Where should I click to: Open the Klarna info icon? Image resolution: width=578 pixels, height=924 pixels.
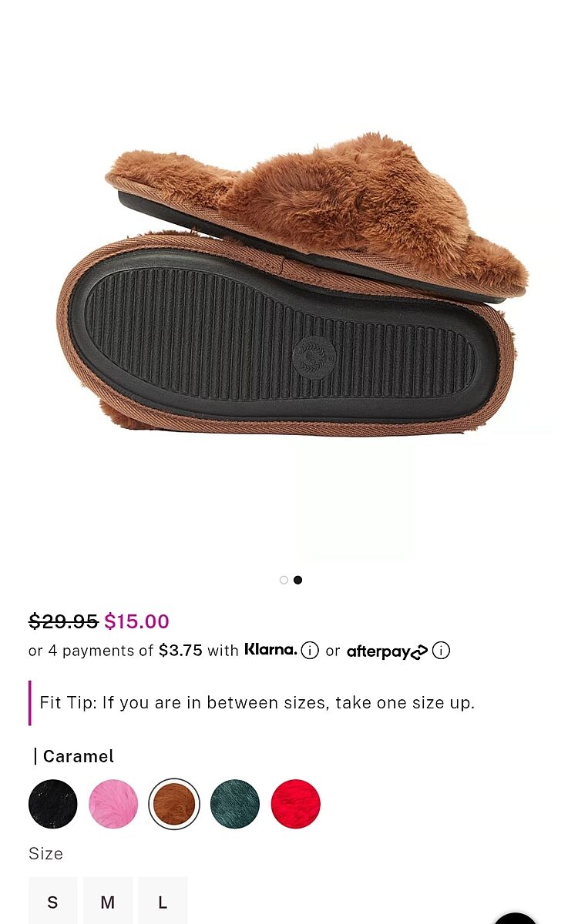point(310,651)
